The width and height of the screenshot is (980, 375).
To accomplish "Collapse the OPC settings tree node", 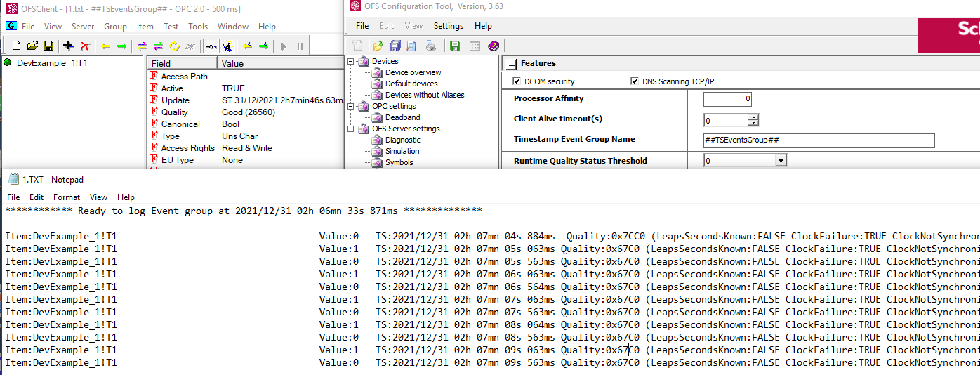I will (x=352, y=106).
